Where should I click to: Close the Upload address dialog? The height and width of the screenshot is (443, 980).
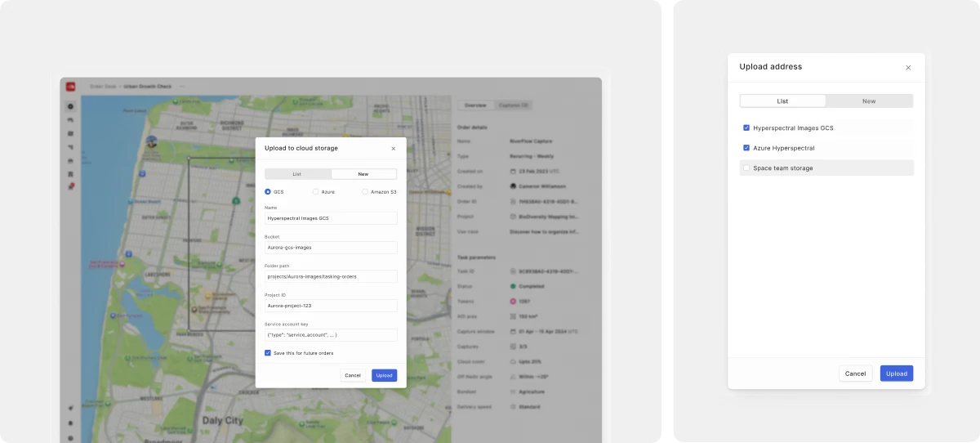pyautogui.click(x=908, y=68)
